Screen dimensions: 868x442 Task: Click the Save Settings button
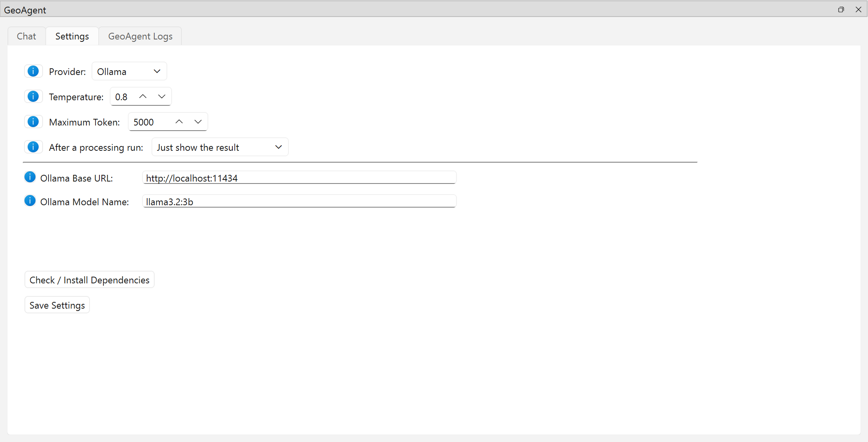57,305
